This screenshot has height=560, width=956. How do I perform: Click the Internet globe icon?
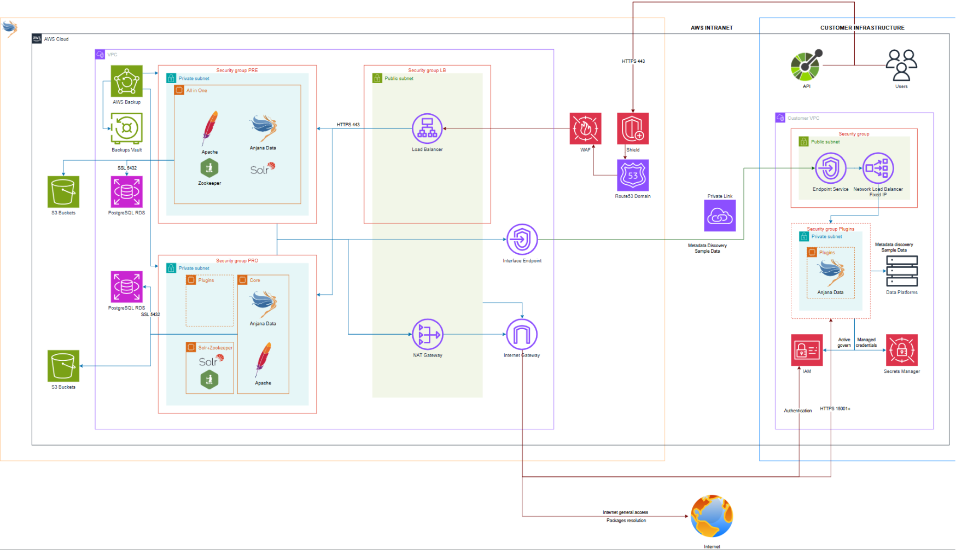pyautogui.click(x=712, y=516)
